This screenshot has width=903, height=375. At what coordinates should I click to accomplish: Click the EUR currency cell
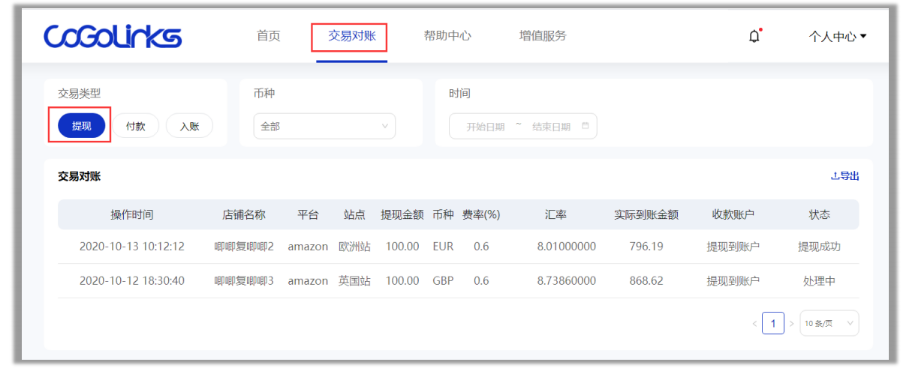click(x=443, y=247)
